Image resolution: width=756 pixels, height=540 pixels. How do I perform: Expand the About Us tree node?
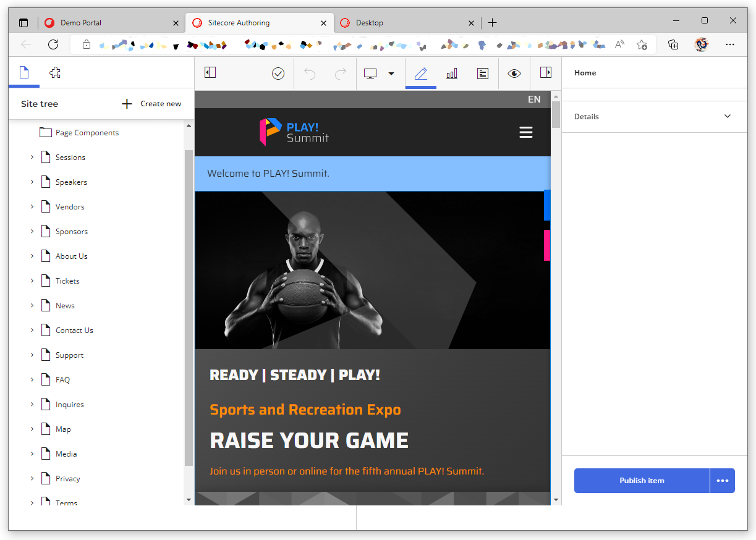click(x=32, y=256)
